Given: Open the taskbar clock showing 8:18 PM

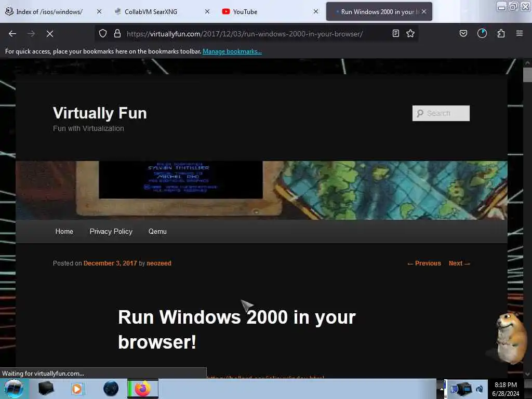Looking at the screenshot, I should point(506,389).
